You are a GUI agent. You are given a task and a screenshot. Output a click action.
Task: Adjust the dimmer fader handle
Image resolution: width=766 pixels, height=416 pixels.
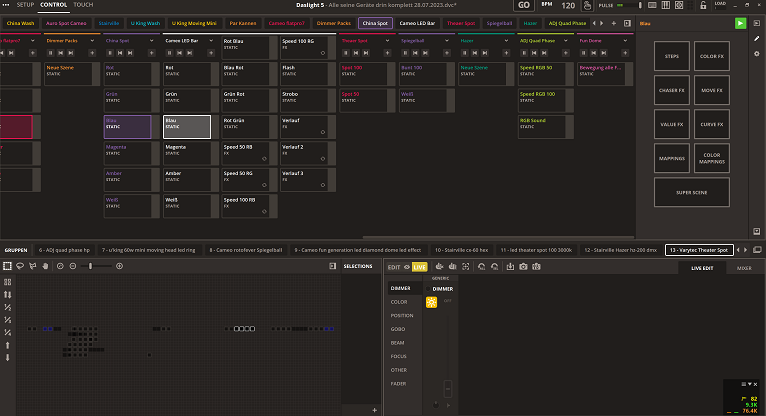point(448,389)
